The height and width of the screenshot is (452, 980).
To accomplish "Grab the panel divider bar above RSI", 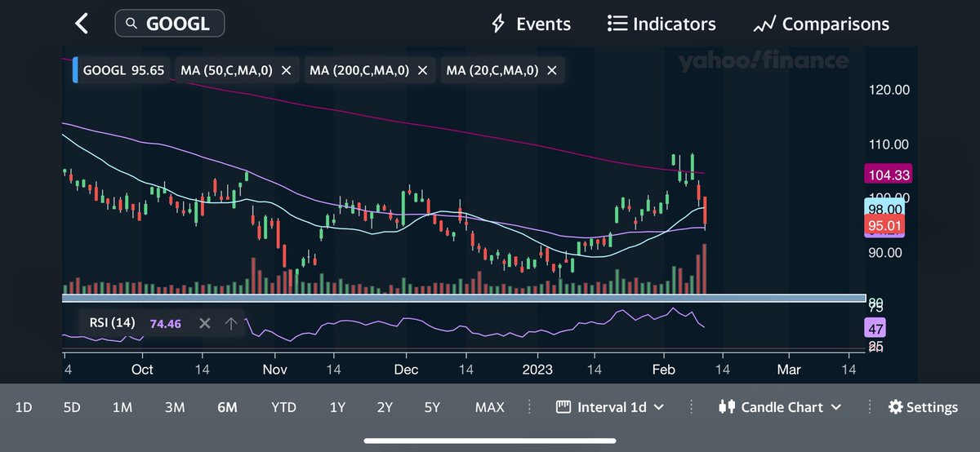I will click(464, 299).
